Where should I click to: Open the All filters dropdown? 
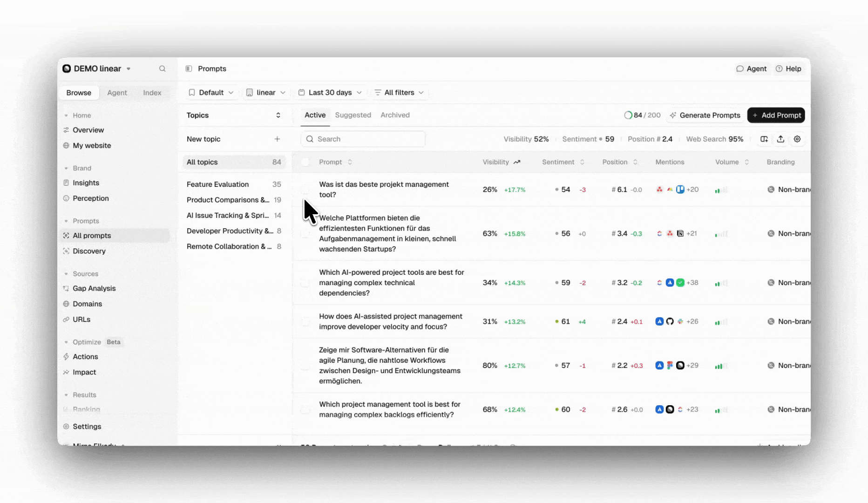pos(399,93)
